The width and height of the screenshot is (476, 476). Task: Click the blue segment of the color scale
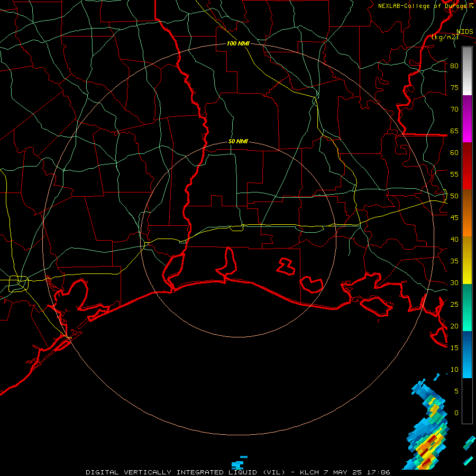coord(467,354)
